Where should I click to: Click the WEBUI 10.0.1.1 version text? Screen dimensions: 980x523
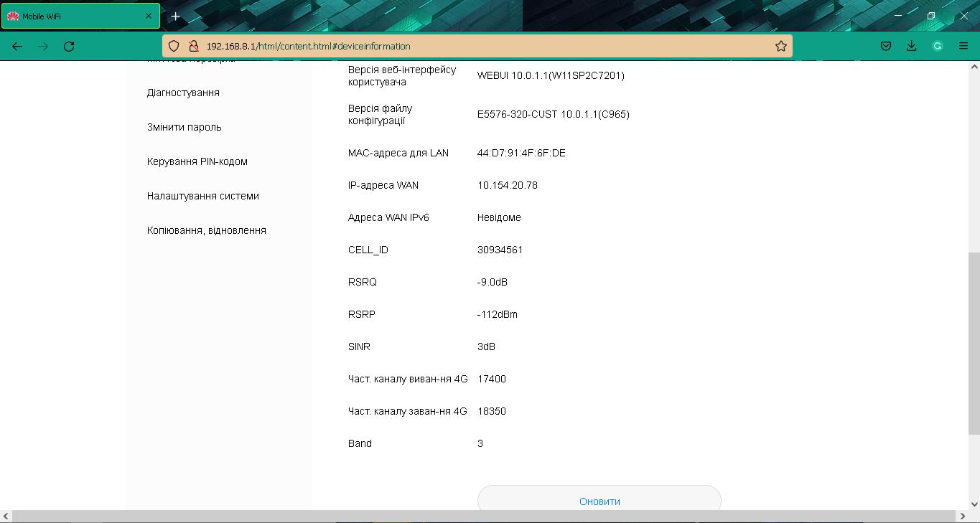tap(551, 75)
